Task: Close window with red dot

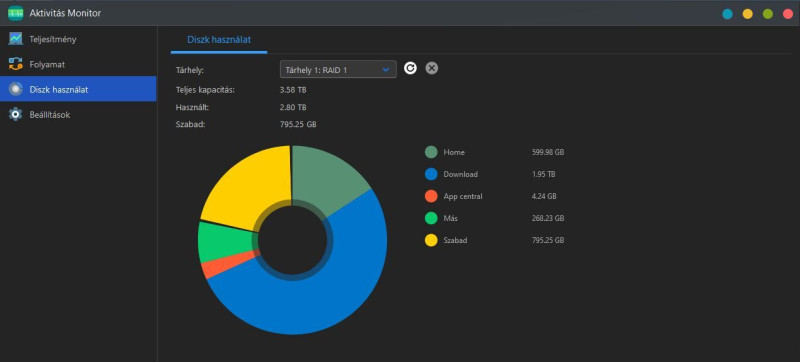Action: (x=788, y=14)
